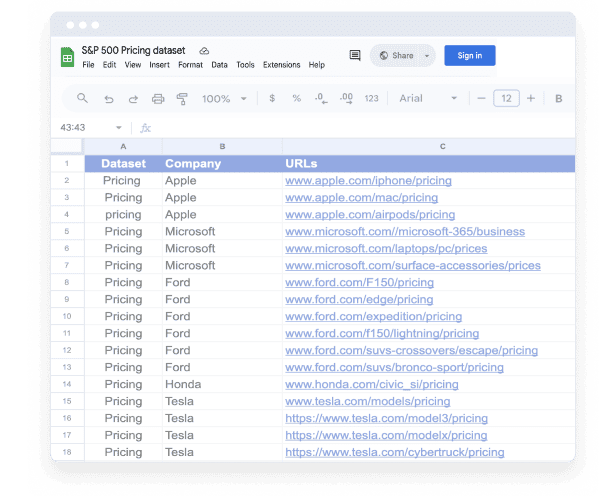
Task: Open the File menu
Action: [88, 65]
